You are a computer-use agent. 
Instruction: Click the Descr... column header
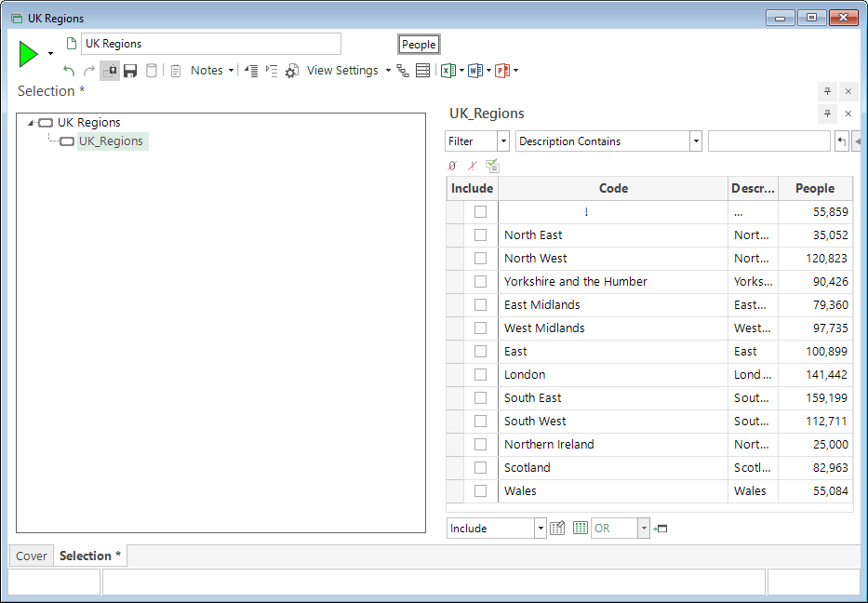pos(753,188)
